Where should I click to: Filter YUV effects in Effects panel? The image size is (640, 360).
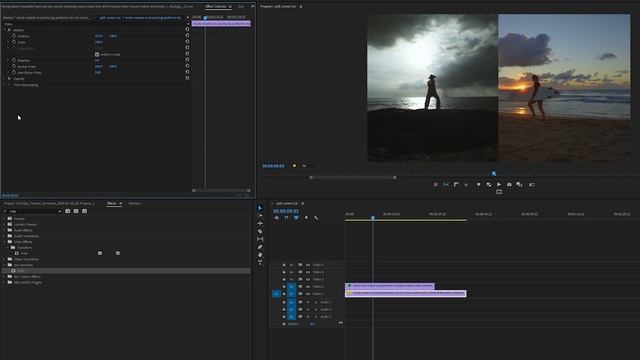point(84,211)
